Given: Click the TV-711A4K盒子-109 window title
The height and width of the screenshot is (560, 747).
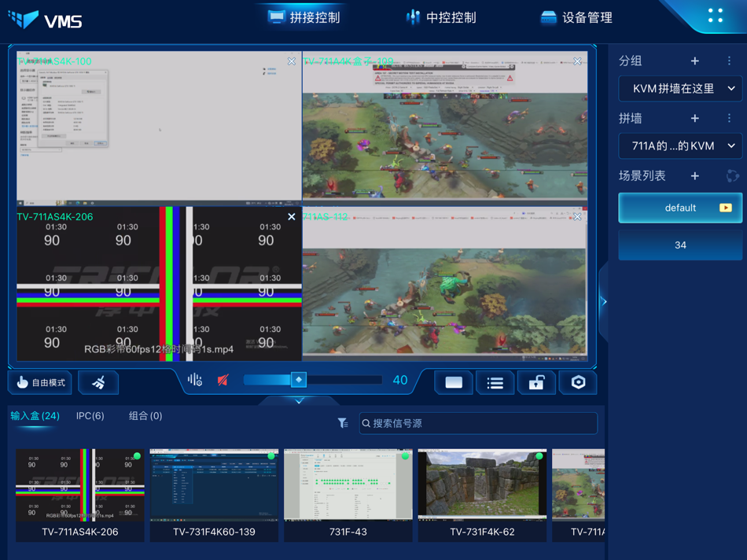Looking at the screenshot, I should [348, 61].
